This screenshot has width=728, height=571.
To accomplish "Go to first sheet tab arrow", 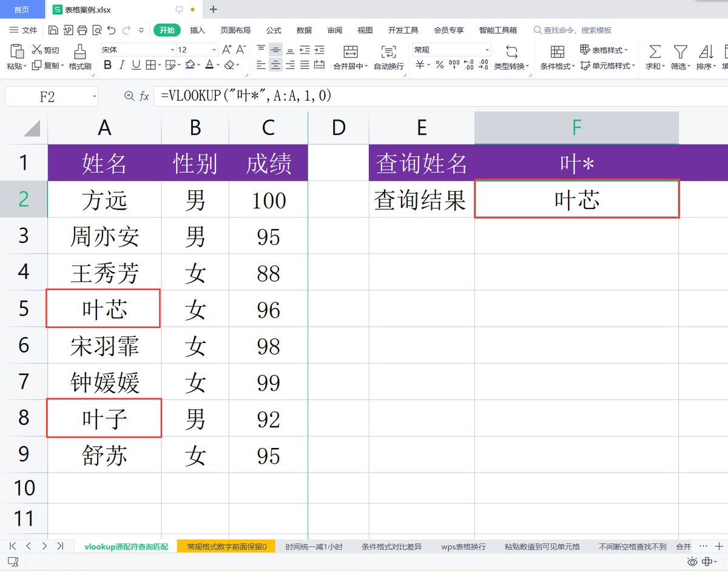I will pyautogui.click(x=13, y=546).
